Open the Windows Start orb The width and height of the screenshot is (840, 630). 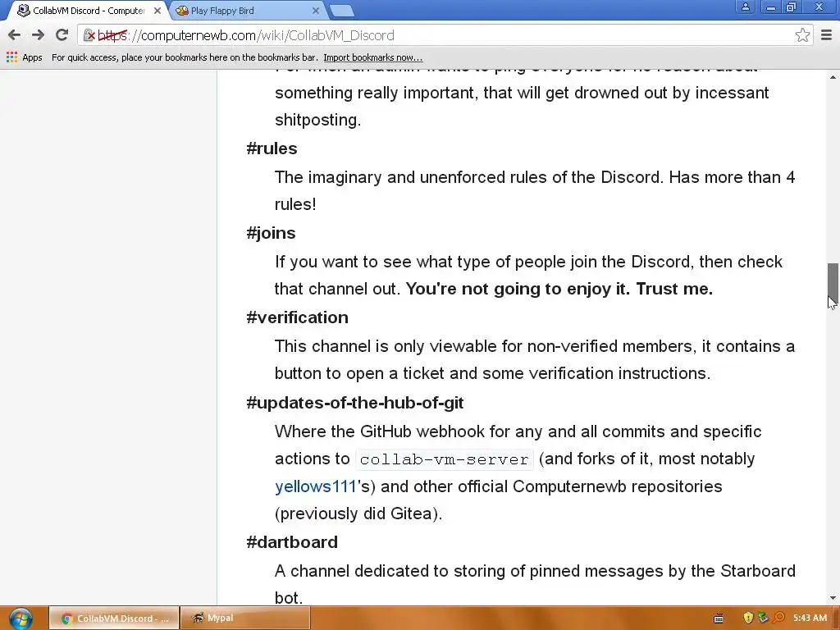tap(21, 619)
